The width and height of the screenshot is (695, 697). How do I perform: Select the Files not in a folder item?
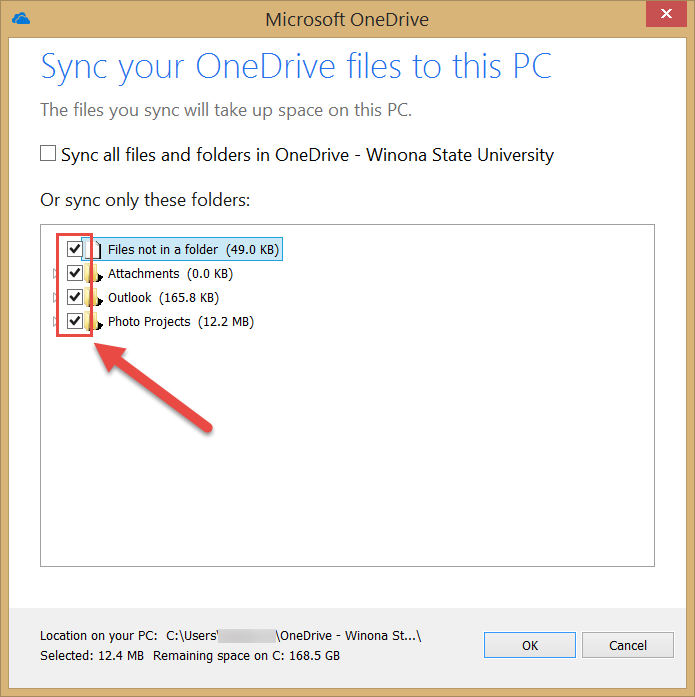click(163, 249)
